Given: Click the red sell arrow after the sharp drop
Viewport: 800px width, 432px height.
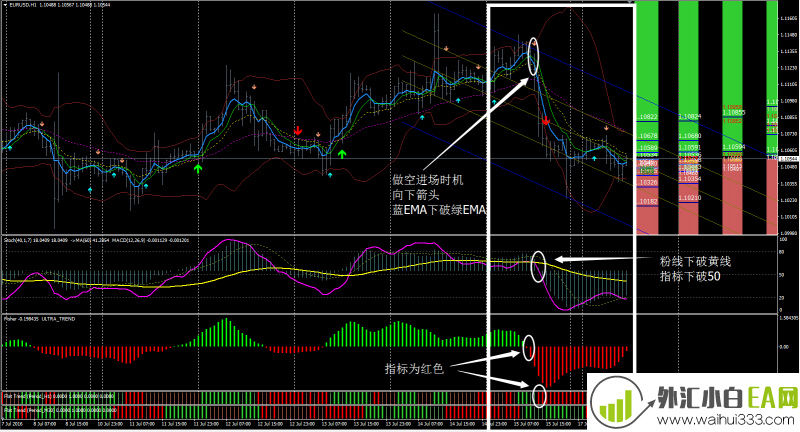Looking at the screenshot, I should pyautogui.click(x=545, y=121).
